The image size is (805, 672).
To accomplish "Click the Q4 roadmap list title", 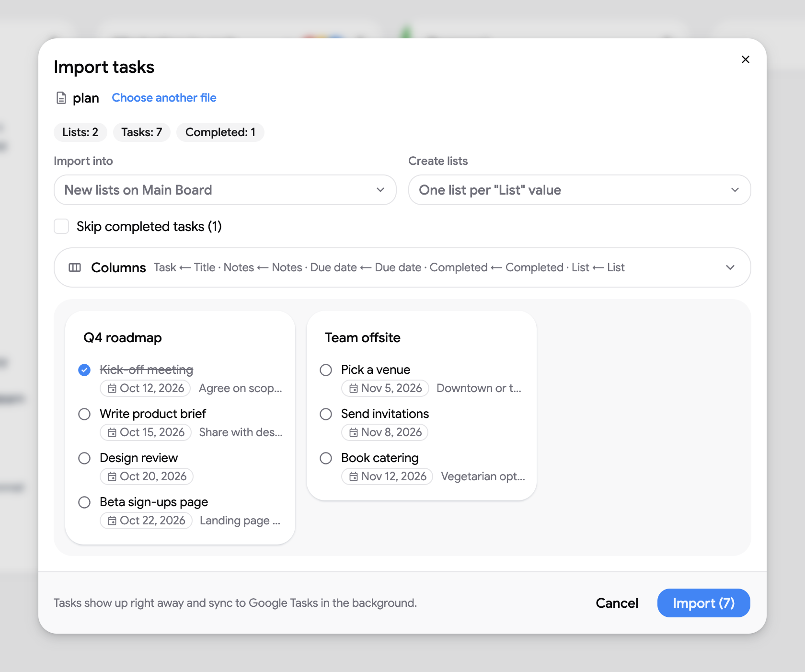I will (x=123, y=337).
